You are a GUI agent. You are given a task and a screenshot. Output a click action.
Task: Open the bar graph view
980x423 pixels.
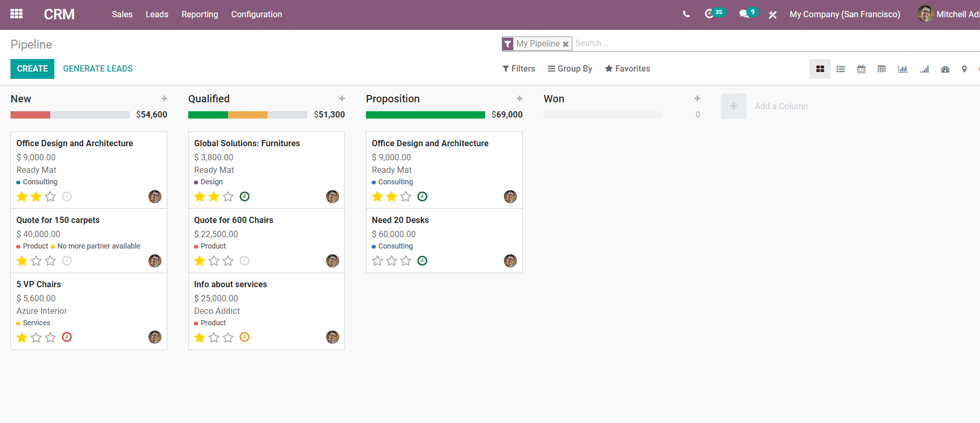pos(903,69)
